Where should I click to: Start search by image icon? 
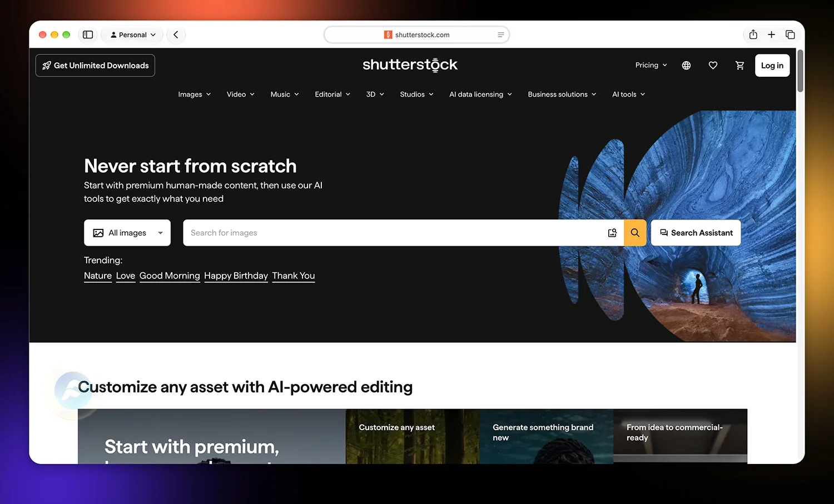pyautogui.click(x=612, y=233)
